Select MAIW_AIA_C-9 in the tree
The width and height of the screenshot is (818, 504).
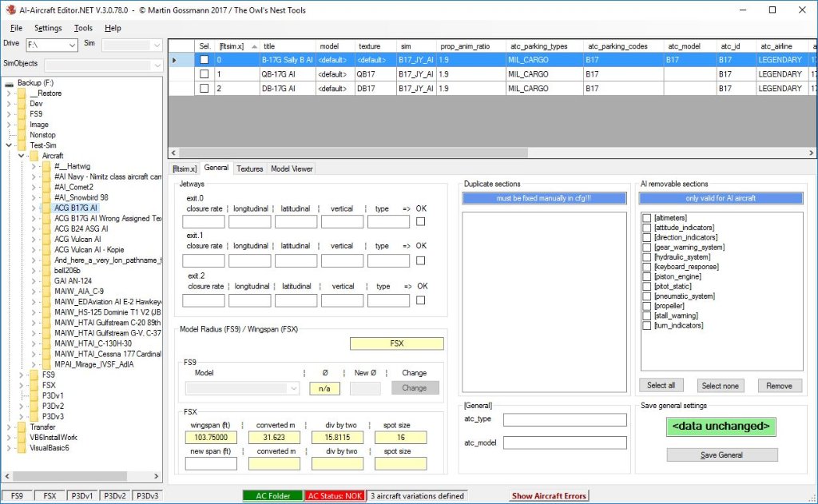79,291
